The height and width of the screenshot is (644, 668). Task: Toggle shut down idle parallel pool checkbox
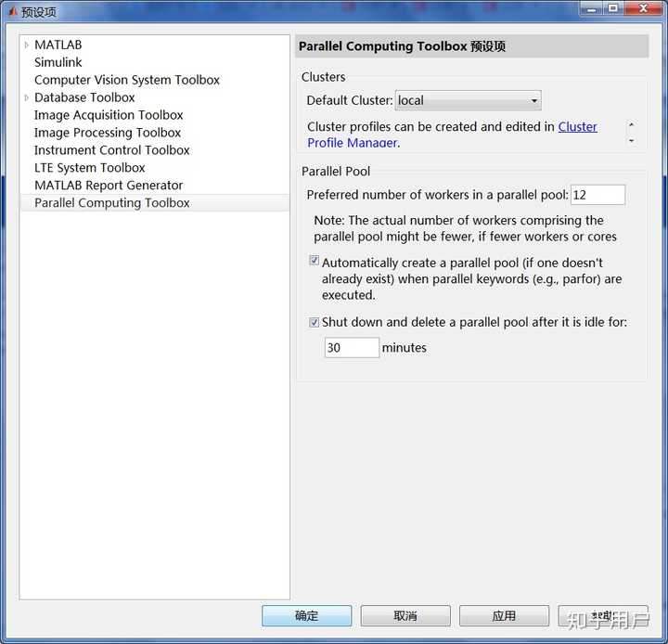(x=314, y=322)
